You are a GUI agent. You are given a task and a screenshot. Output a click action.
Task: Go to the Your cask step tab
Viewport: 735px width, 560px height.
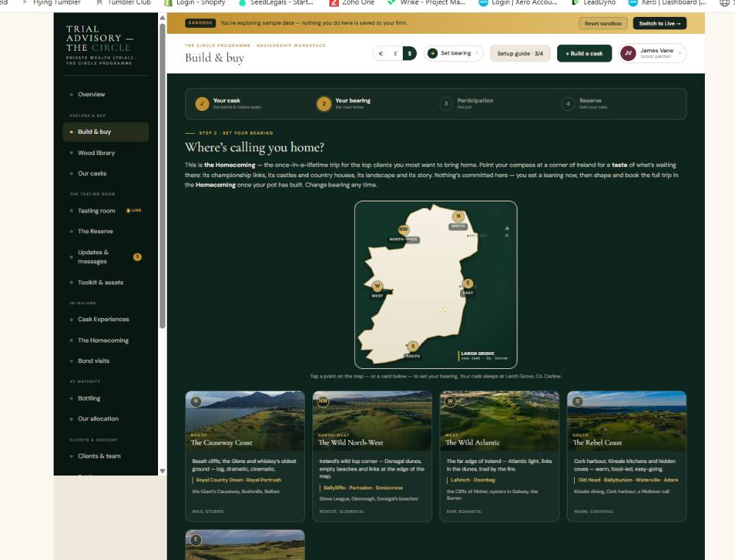coord(229,104)
